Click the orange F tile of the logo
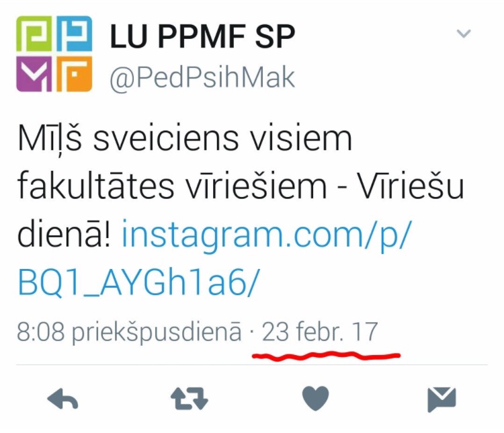This screenshot has width=504, height=433. point(75,74)
